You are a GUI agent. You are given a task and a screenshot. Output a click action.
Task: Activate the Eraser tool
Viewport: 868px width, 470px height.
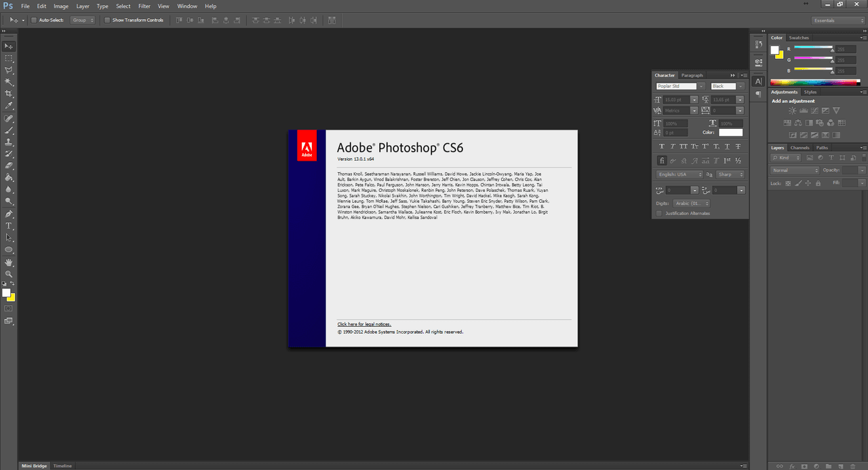click(9, 165)
